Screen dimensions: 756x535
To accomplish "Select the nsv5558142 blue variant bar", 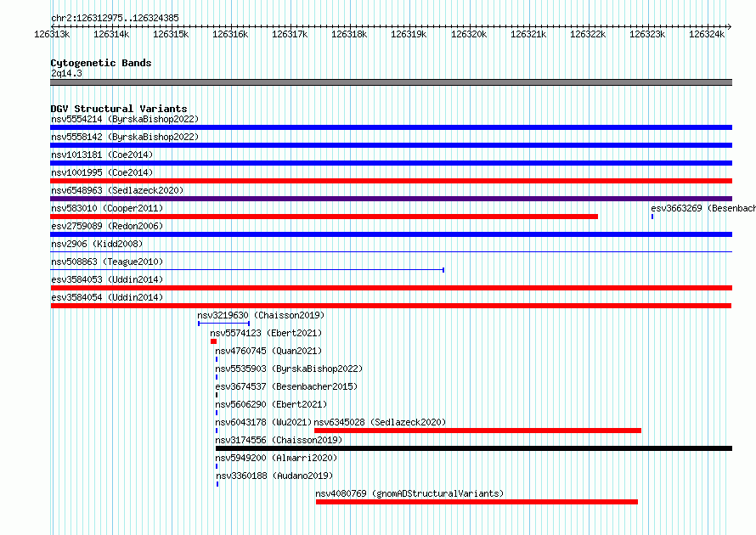I will pyautogui.click(x=391, y=145).
